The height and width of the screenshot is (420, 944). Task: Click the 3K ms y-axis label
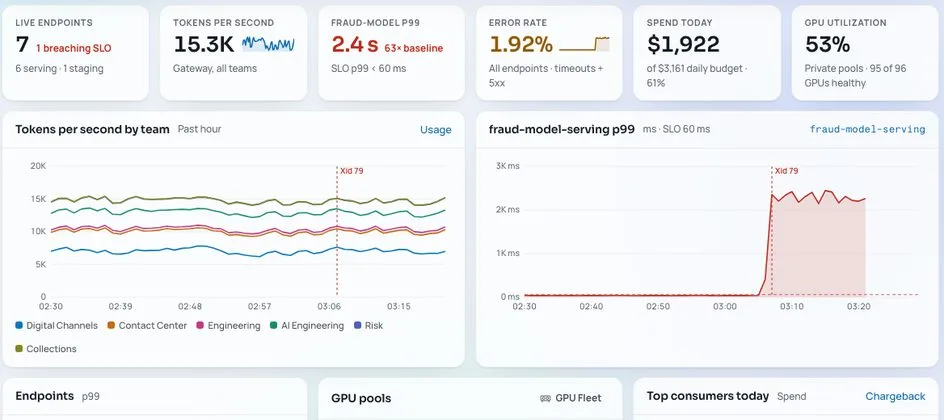click(x=508, y=165)
